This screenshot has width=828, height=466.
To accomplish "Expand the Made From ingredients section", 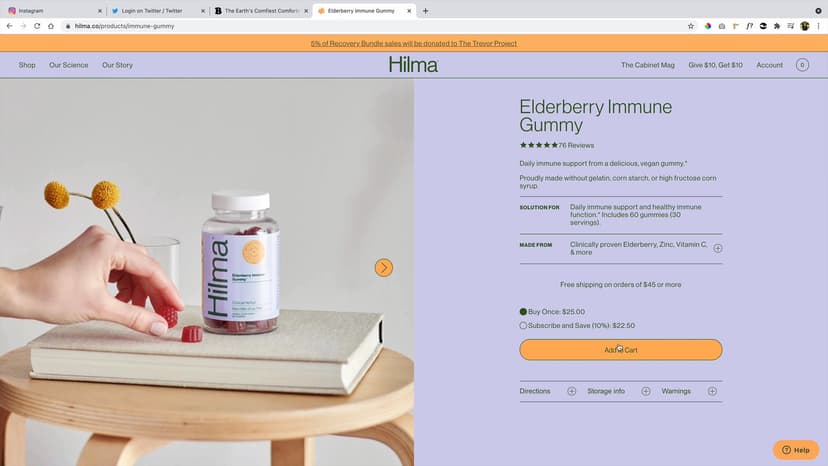I will click(718, 248).
